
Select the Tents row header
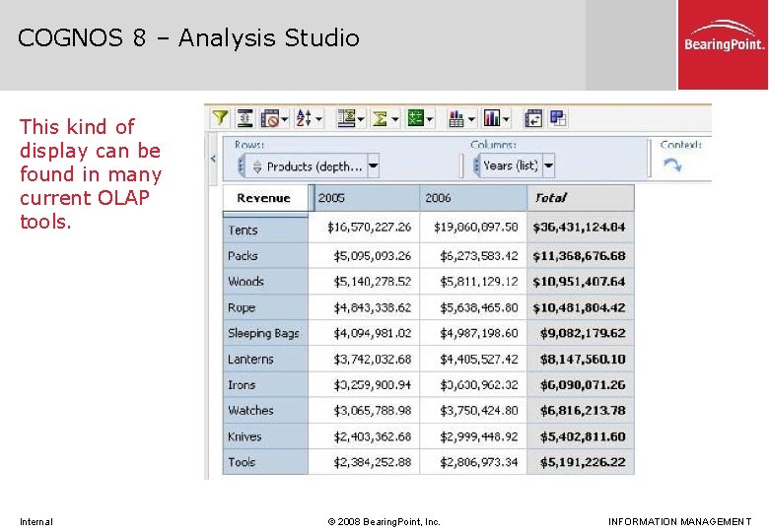(265, 230)
